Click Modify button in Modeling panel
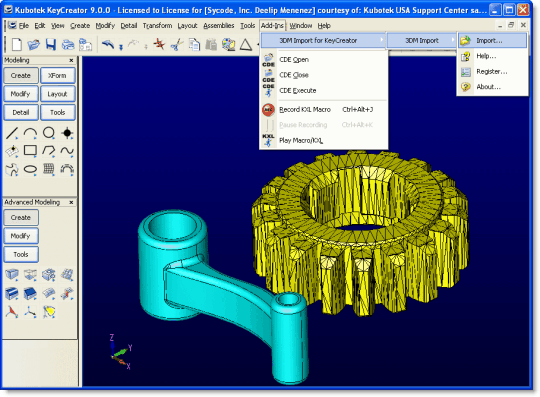This screenshot has width=540, height=397. [x=21, y=94]
